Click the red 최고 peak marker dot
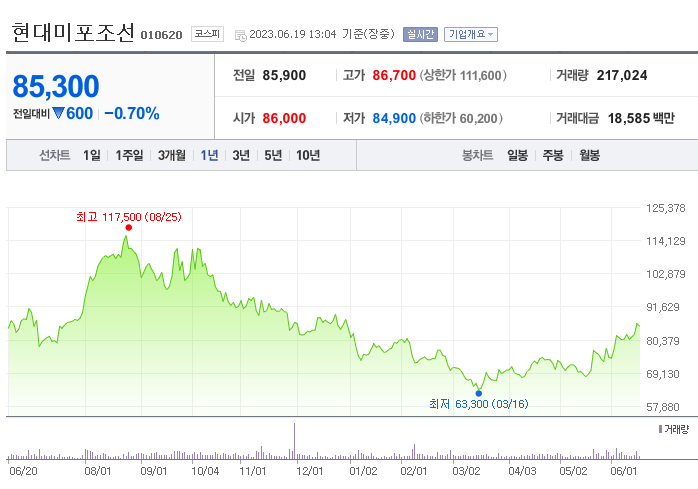This screenshot has height=489, width=698. click(129, 228)
